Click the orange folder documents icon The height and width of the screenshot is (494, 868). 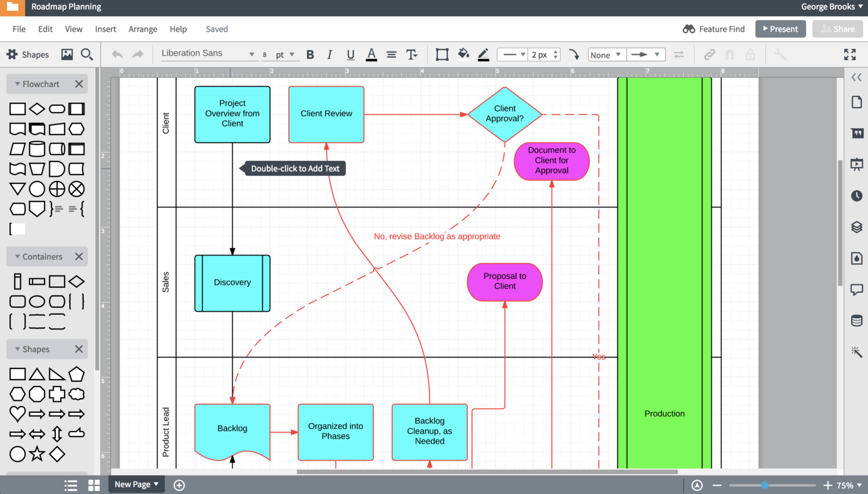click(x=12, y=7)
